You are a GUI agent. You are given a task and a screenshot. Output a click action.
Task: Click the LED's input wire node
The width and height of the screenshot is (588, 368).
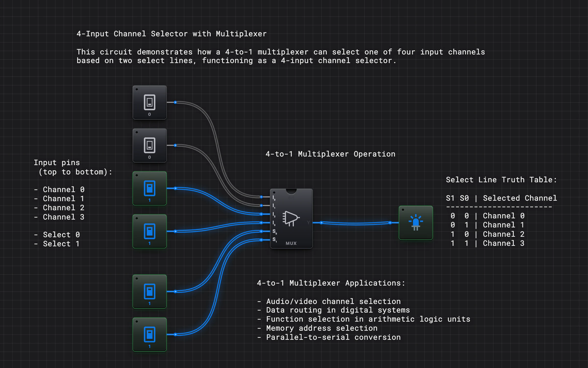390,223
